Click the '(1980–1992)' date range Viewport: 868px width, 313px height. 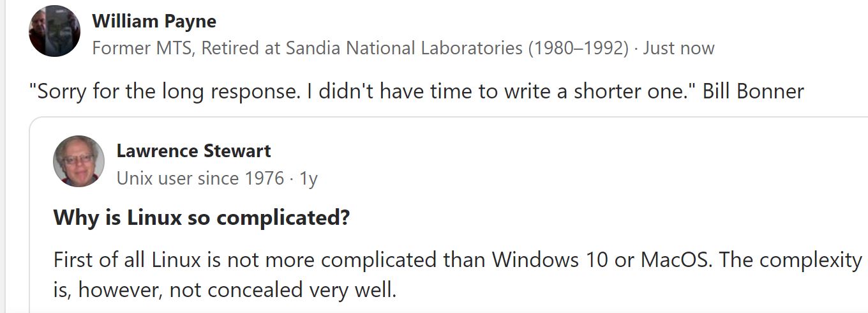point(578,48)
